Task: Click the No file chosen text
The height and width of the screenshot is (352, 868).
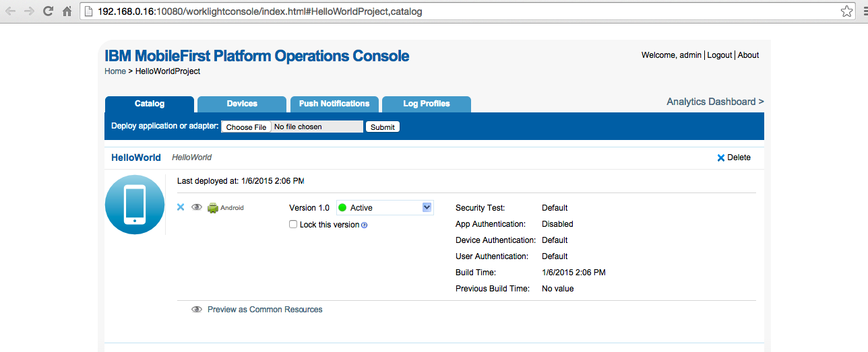Action: (298, 127)
